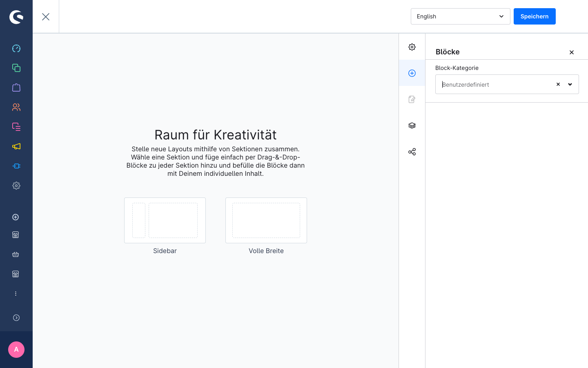588x368 pixels.
Task: Click the Block-Kategorie label
Action: coord(457,68)
